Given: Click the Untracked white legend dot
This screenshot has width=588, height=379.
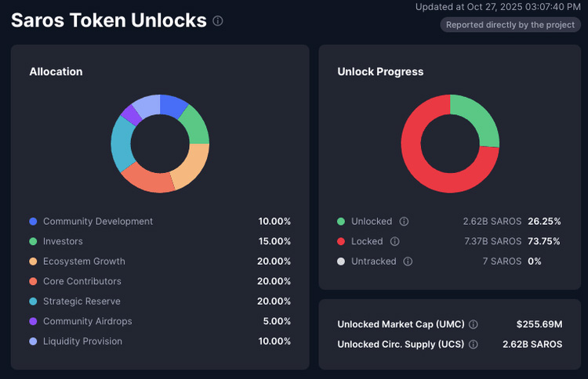Looking at the screenshot, I should coord(341,262).
